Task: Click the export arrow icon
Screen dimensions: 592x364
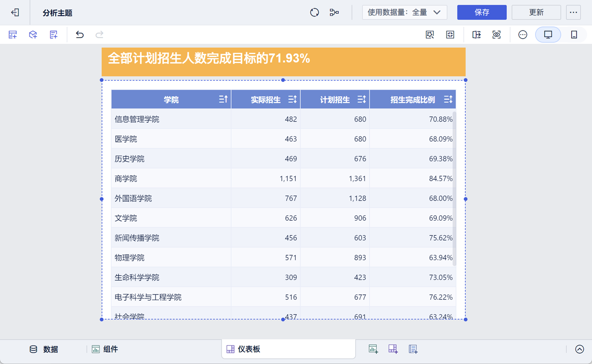Action: coord(476,35)
